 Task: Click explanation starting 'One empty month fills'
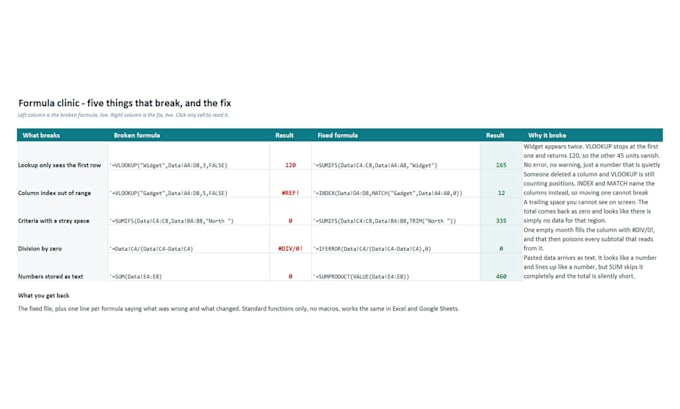(x=589, y=239)
